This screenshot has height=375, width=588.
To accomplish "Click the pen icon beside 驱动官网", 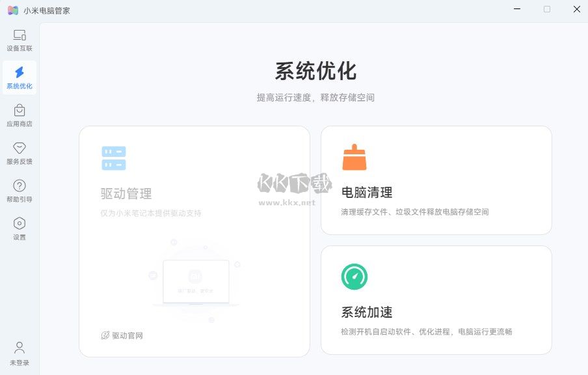I will (x=103, y=335).
